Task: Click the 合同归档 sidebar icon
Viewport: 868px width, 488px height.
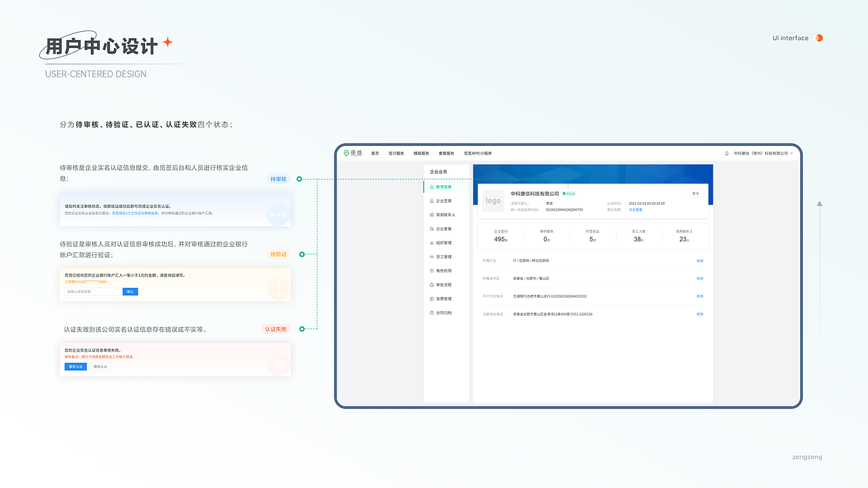Action: (x=432, y=312)
